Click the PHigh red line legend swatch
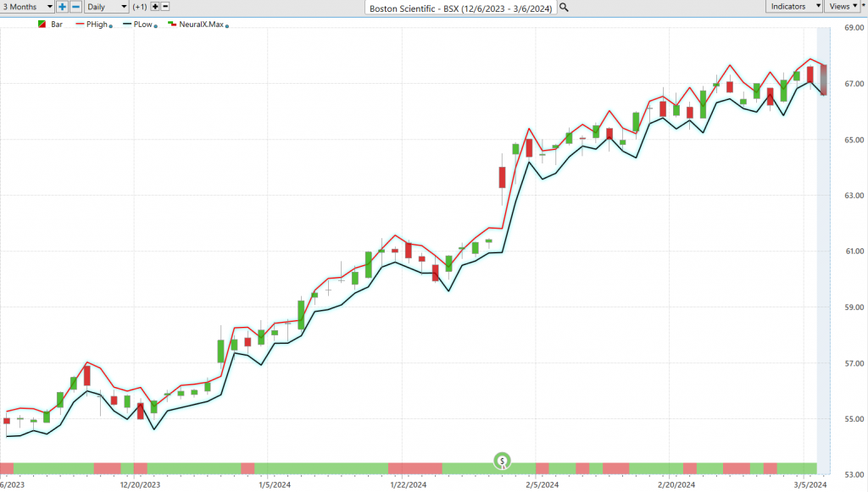This screenshot has height=492, width=868. click(x=80, y=25)
